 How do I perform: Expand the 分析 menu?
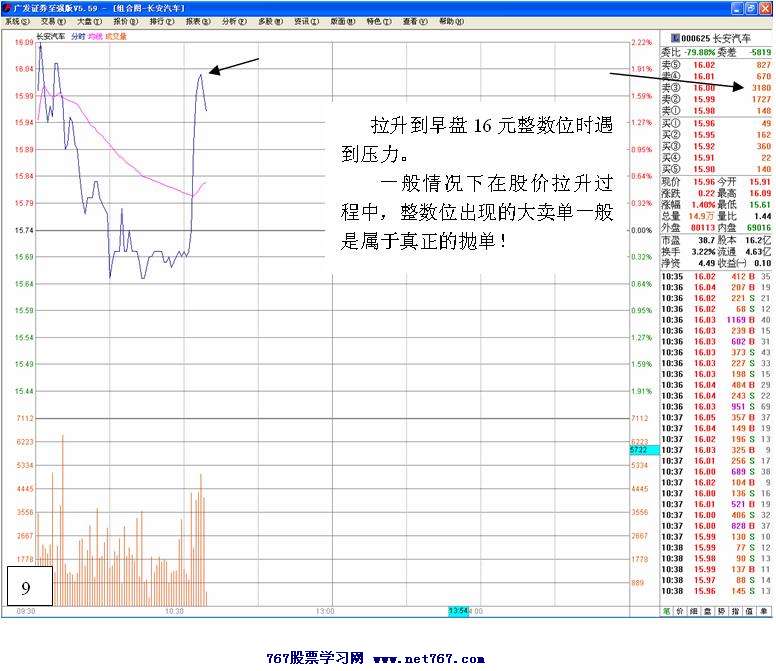231,20
